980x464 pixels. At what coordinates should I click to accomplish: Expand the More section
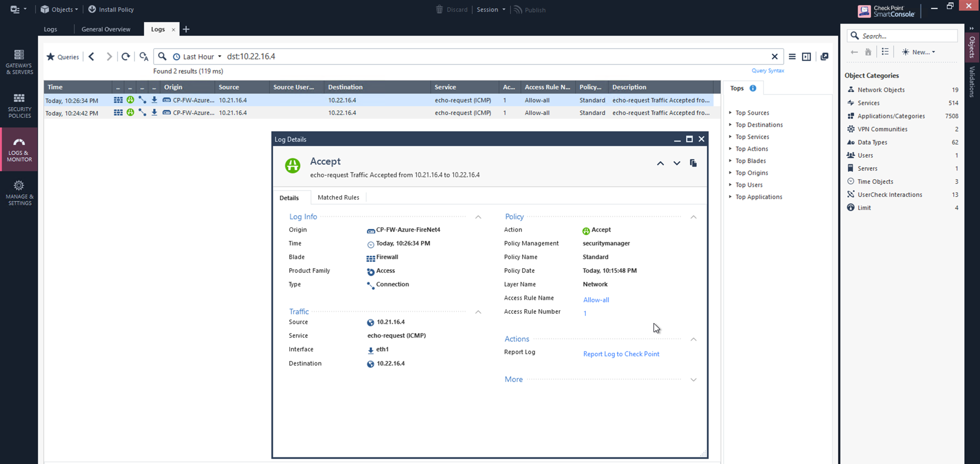pos(693,379)
